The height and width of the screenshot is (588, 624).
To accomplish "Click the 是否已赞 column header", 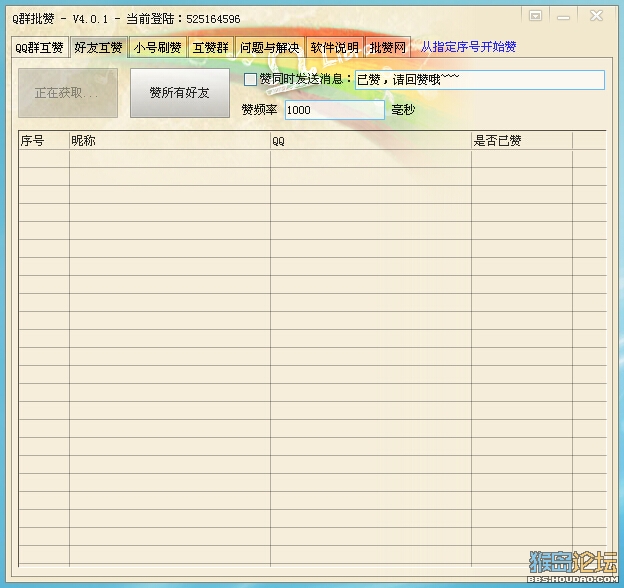I will point(522,141).
